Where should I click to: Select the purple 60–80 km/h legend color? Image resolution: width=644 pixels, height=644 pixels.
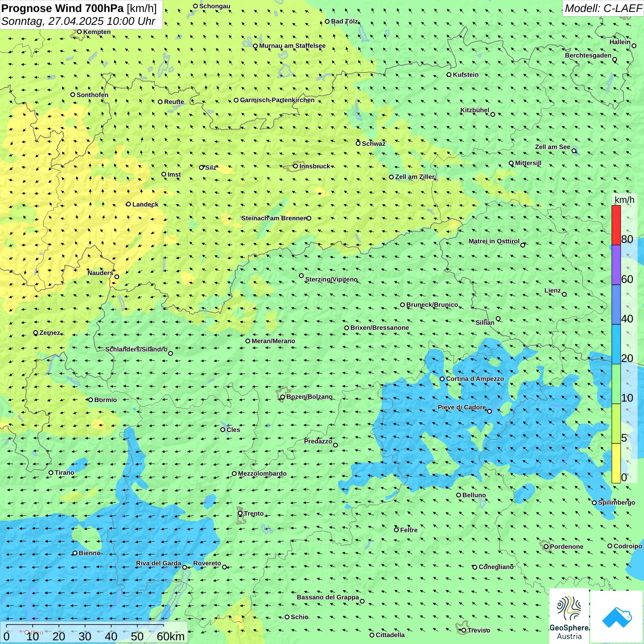pos(616,265)
